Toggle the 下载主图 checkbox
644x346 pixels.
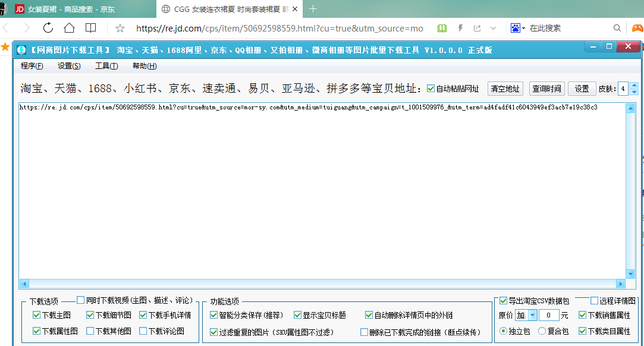point(36,315)
